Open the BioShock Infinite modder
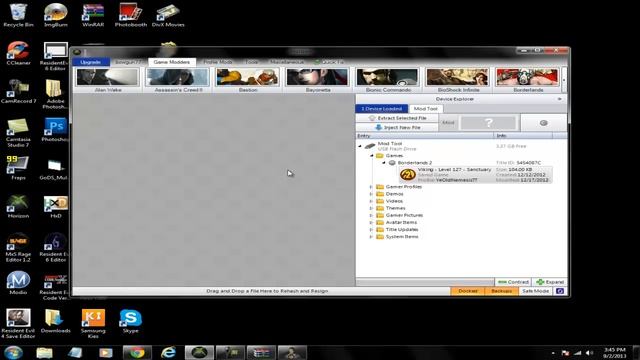The width and height of the screenshot is (640, 360). (458, 80)
